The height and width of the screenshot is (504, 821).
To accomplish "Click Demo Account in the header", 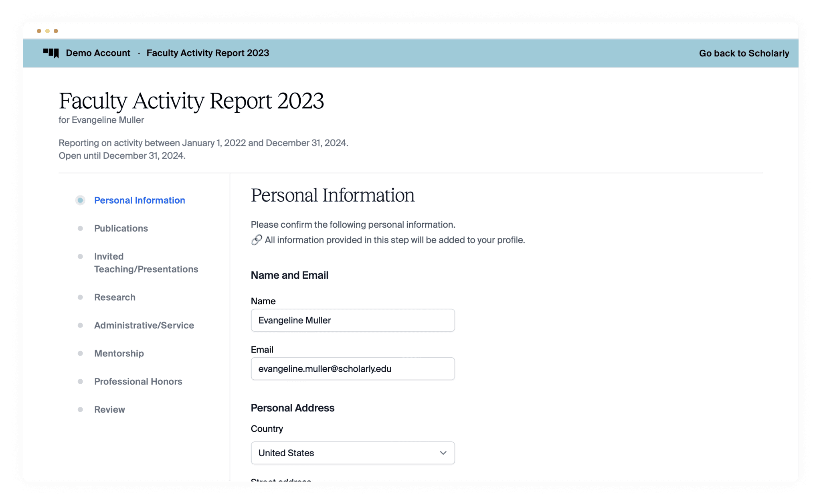I will pos(98,53).
